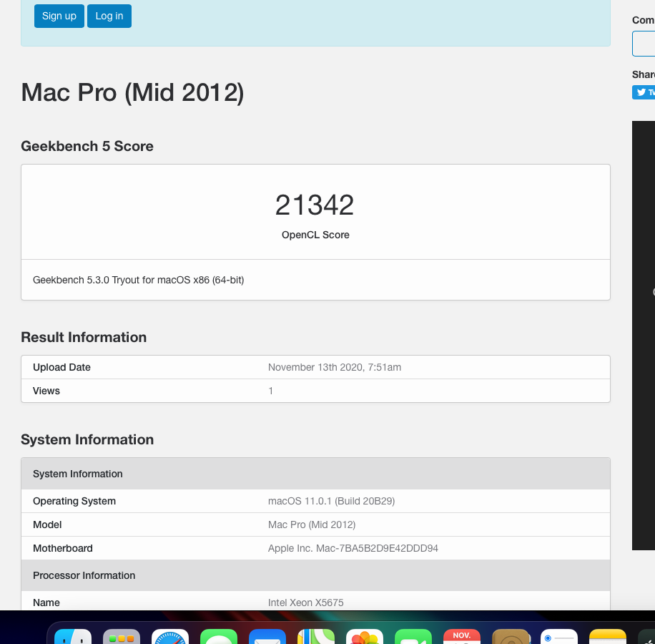The image size is (655, 644).
Task: Click the Model row label
Action: pyautogui.click(x=47, y=525)
